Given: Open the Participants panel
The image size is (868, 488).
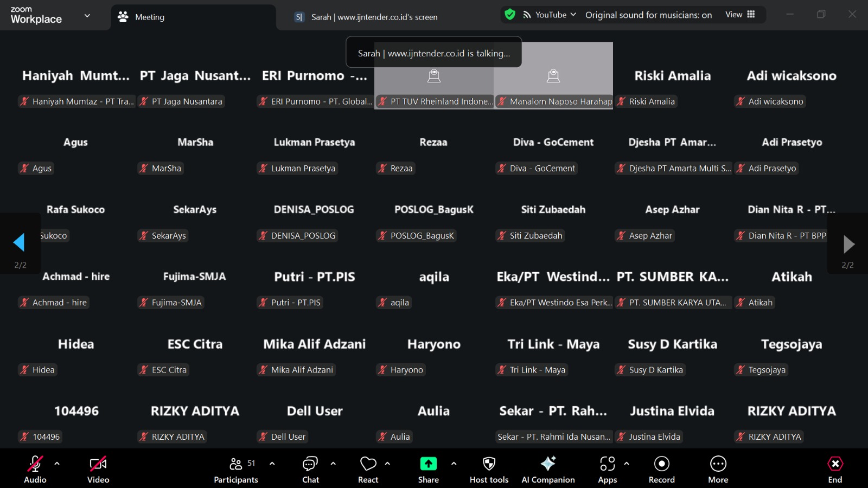Looking at the screenshot, I should tap(235, 470).
